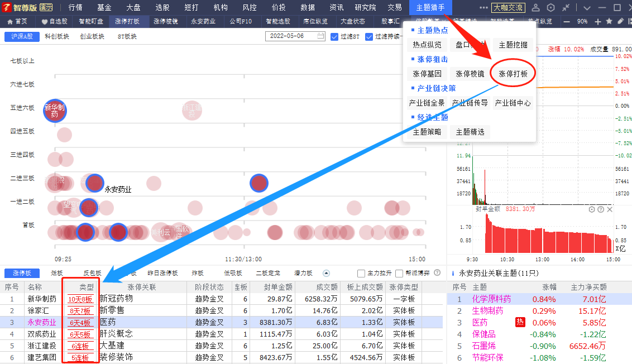
Task: Click the red 热 badge beside 医药
Action: tap(520, 322)
